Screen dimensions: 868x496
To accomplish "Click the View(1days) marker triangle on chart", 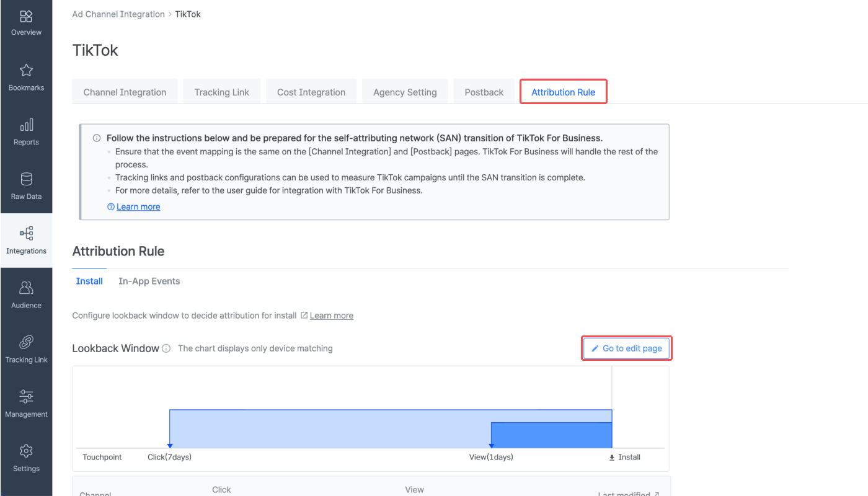I will click(491, 445).
